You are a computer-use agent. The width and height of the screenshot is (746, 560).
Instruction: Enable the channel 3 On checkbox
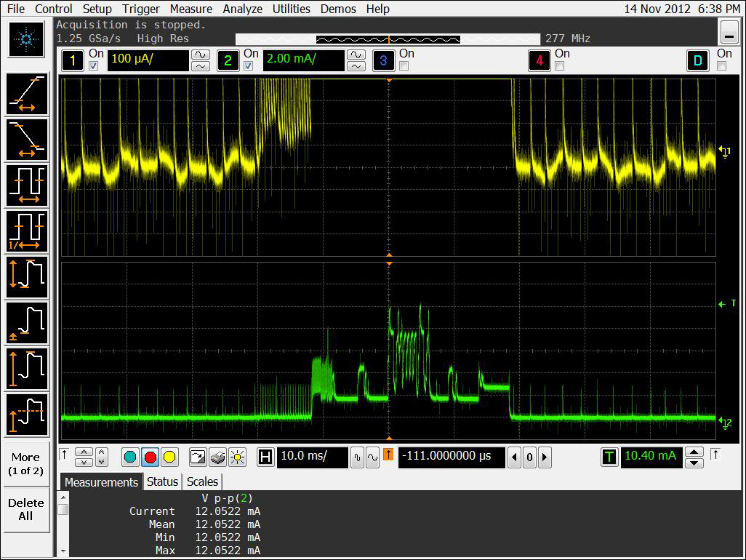(x=404, y=66)
